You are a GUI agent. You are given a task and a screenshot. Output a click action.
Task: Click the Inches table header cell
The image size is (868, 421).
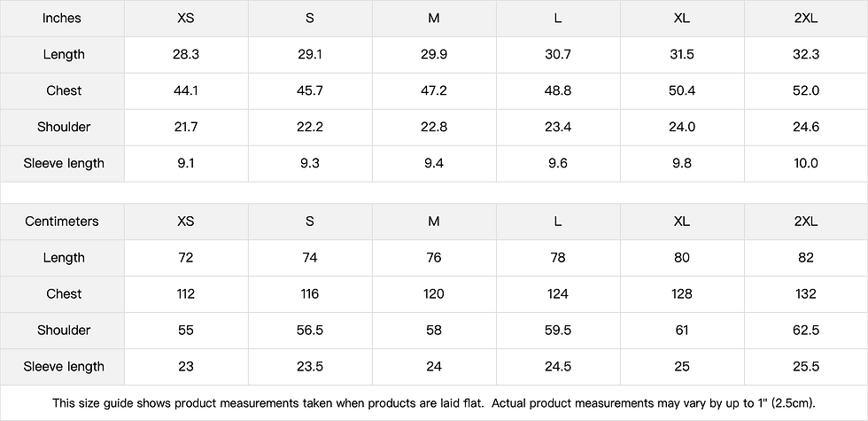point(63,18)
